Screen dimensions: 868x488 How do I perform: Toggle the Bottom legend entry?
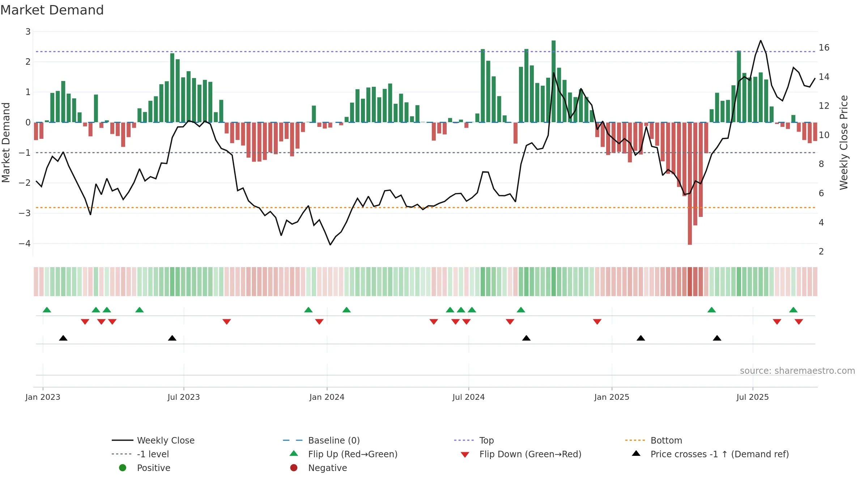(666, 440)
